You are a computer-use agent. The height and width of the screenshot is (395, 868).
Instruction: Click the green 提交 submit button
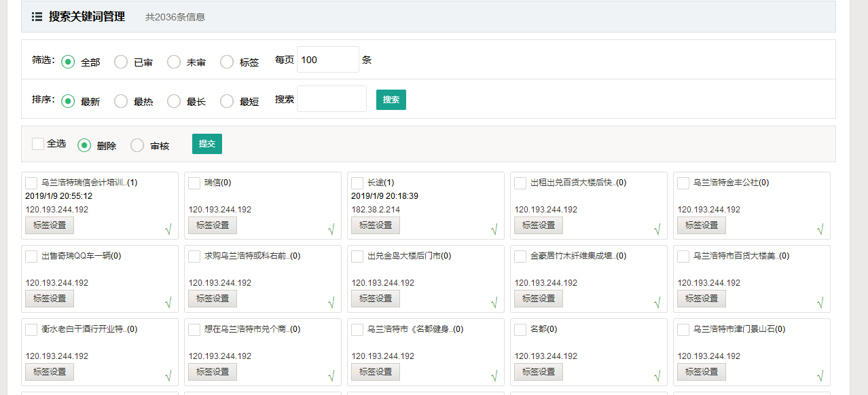click(x=207, y=144)
